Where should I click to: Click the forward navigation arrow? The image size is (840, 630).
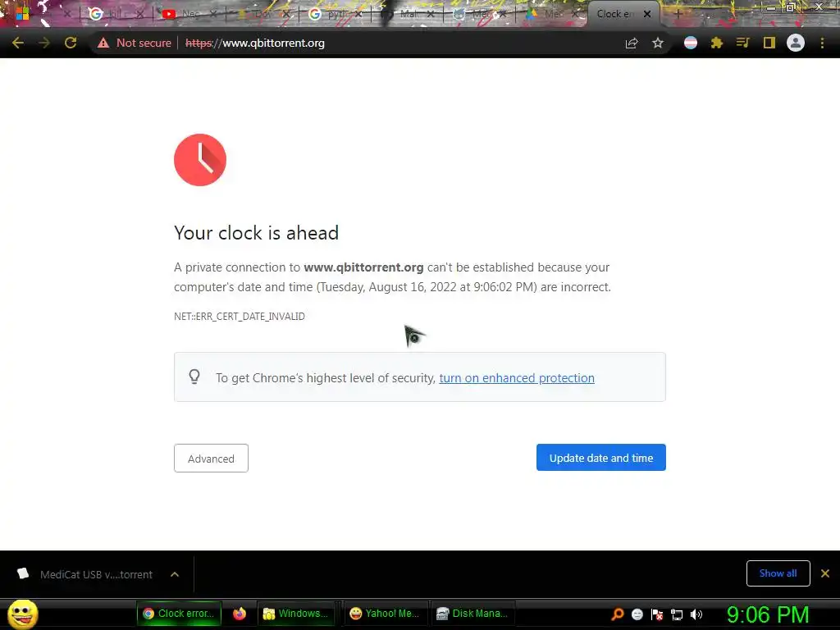pyautogui.click(x=44, y=43)
